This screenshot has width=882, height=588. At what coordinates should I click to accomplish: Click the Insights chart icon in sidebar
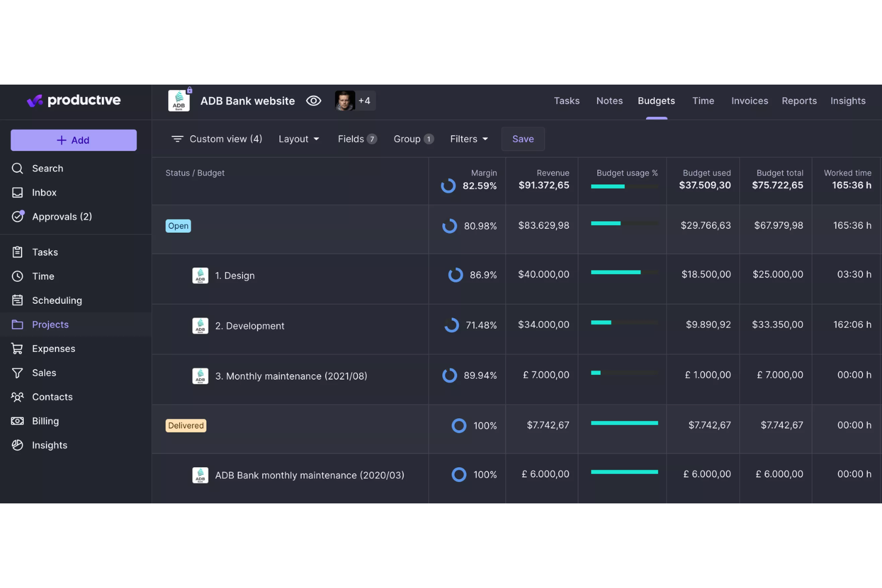[x=17, y=445]
